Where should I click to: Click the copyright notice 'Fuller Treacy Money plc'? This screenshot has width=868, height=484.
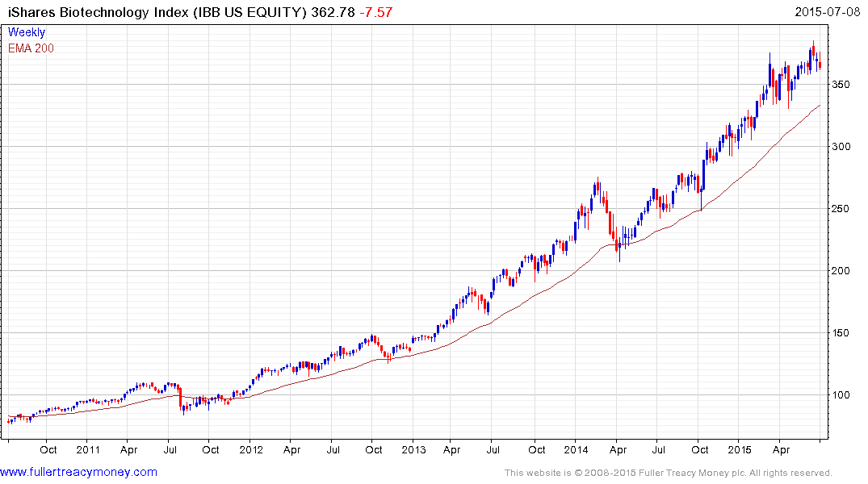(x=692, y=473)
